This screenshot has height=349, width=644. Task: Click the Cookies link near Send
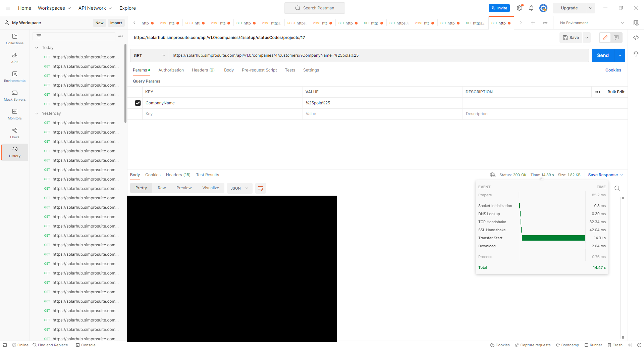613,70
